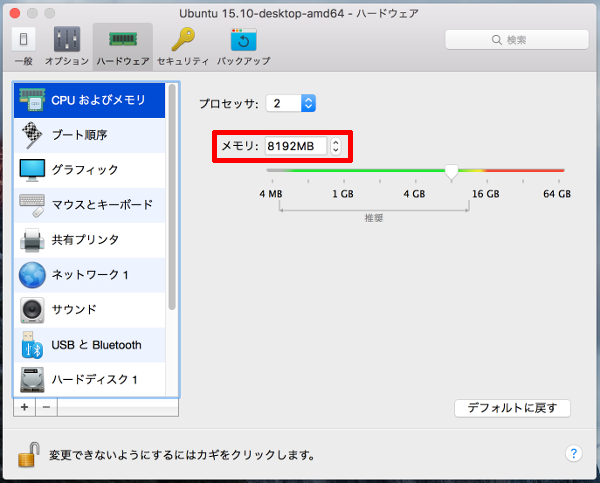Click the plus button to add hardware
This screenshot has width=600, height=483.
click(24, 407)
